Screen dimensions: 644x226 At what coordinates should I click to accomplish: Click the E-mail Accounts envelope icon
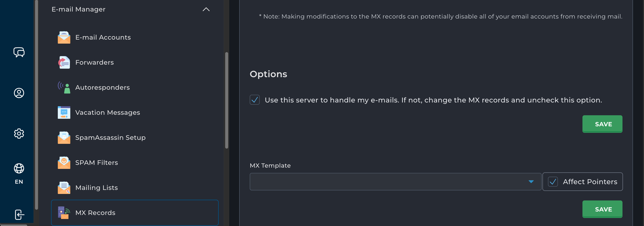pyautogui.click(x=64, y=37)
